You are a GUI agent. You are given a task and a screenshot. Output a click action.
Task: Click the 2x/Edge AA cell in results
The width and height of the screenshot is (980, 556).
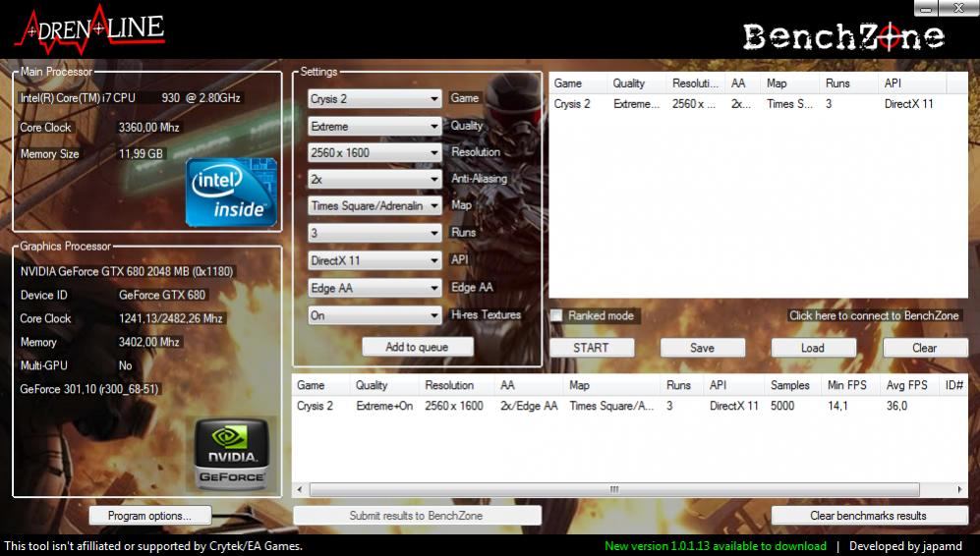pos(529,406)
